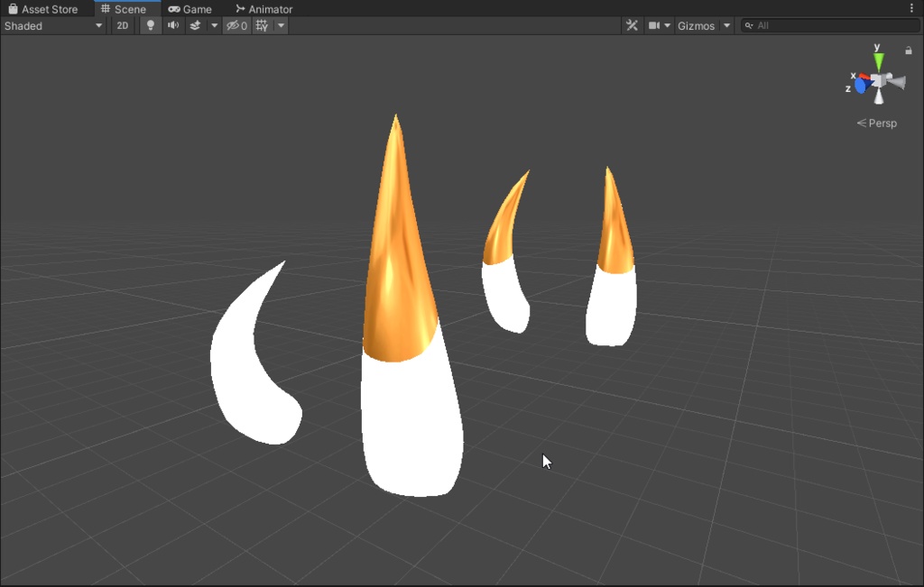The image size is (924, 587).
Task: Click the green Y axis on the gizmo
Action: [x=876, y=60]
